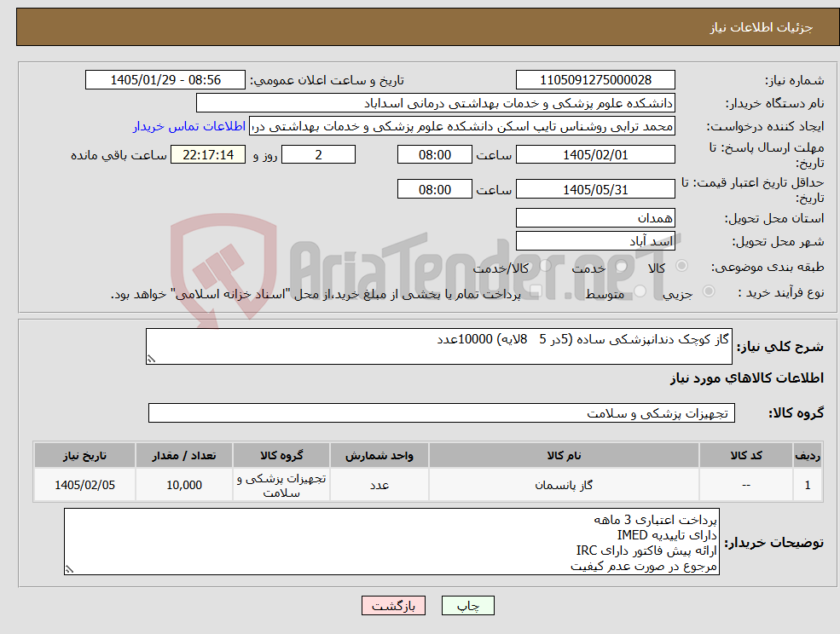This screenshot has height=634, width=840.
Task: Click the announcement date field 1405/01/29 - 08:56
Action: [x=165, y=80]
